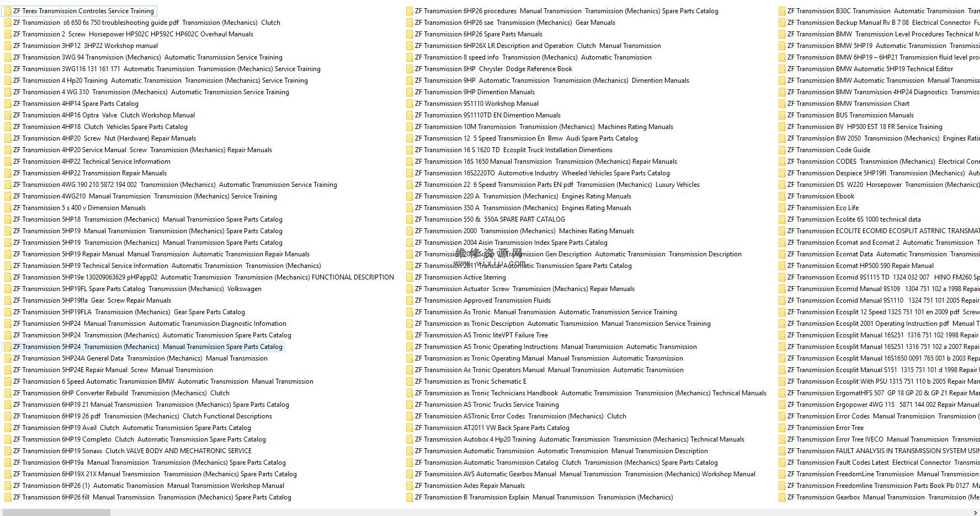Select ZF Transmission 5 s 400 v Dimension Manuals

coord(79,208)
